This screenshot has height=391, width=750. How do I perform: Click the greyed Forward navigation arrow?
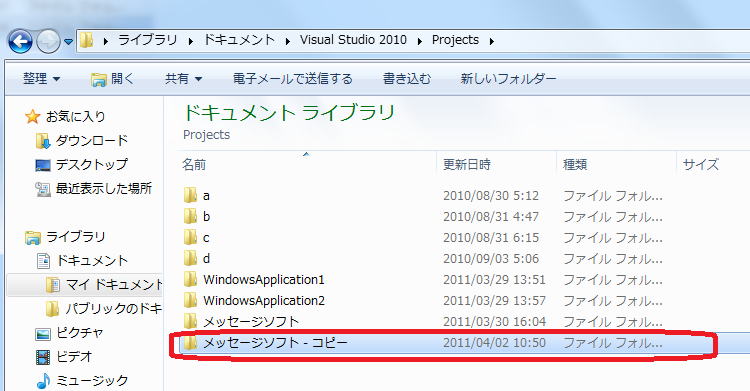pos(48,41)
